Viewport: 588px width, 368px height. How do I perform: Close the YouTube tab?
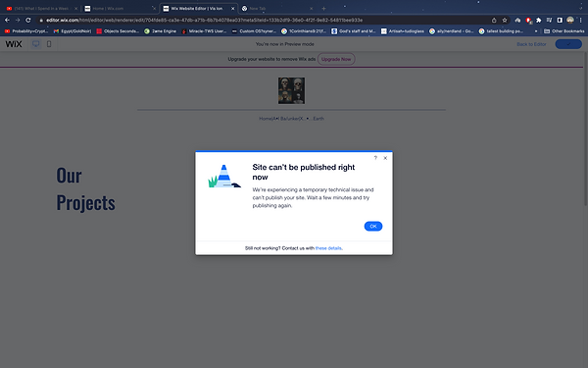point(76,8)
